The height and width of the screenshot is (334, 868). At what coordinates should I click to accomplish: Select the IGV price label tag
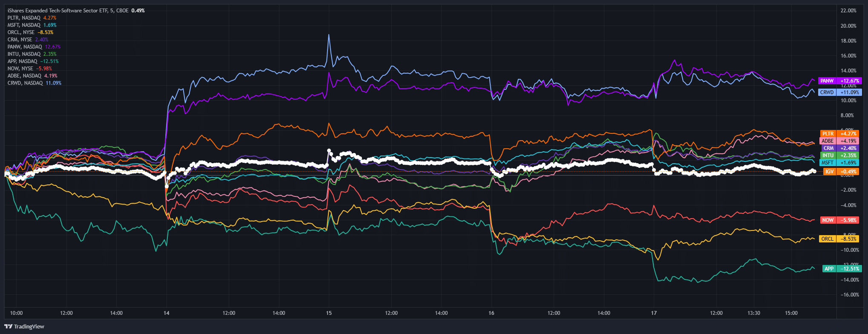[x=841, y=172]
